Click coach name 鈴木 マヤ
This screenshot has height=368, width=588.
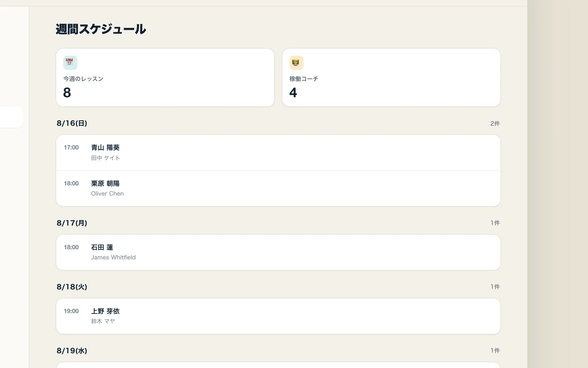pyautogui.click(x=103, y=321)
